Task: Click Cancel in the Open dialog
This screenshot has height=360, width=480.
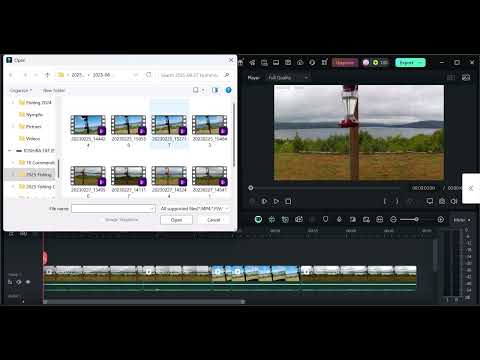Action: pos(213,220)
